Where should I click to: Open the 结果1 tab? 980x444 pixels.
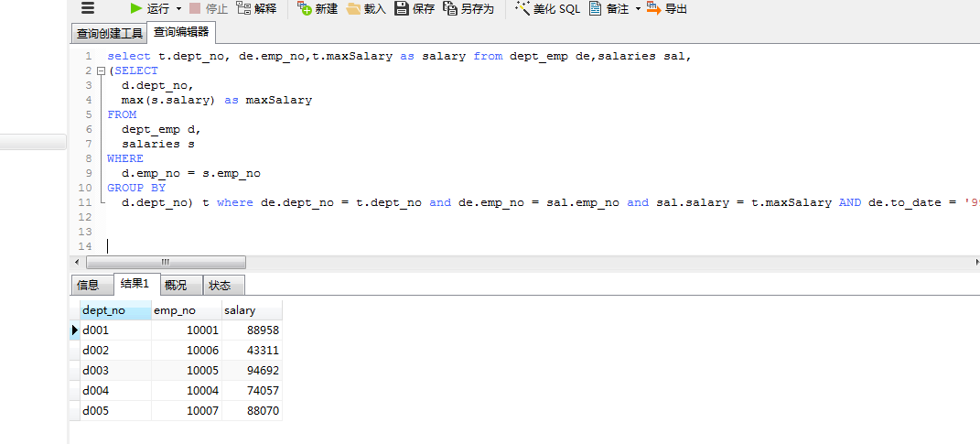tap(135, 285)
